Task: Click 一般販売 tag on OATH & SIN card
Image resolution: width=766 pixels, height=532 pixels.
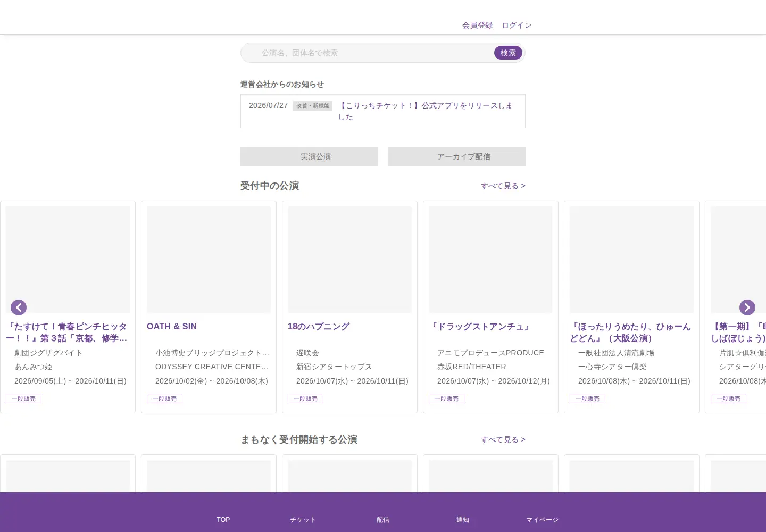Action: pyautogui.click(x=164, y=398)
